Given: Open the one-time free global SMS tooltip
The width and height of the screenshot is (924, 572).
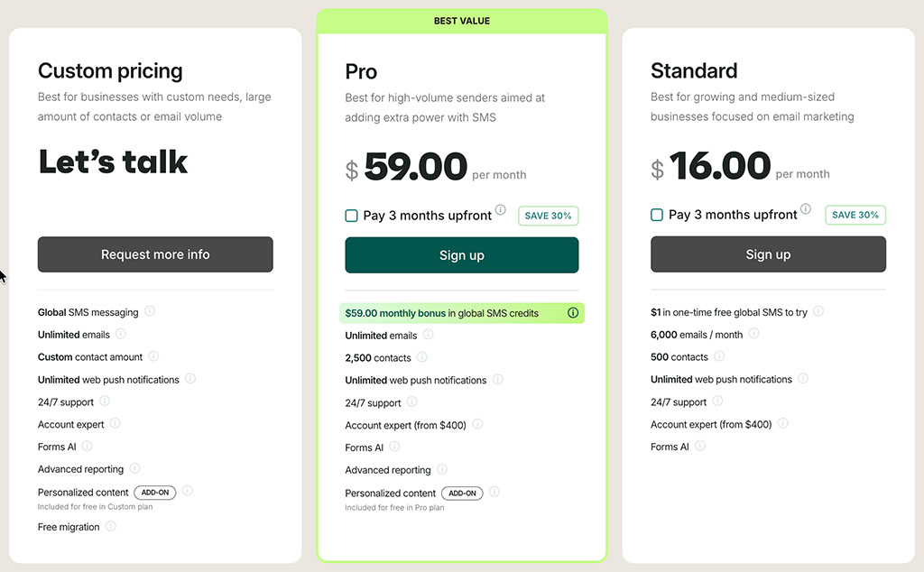Looking at the screenshot, I should (x=818, y=312).
